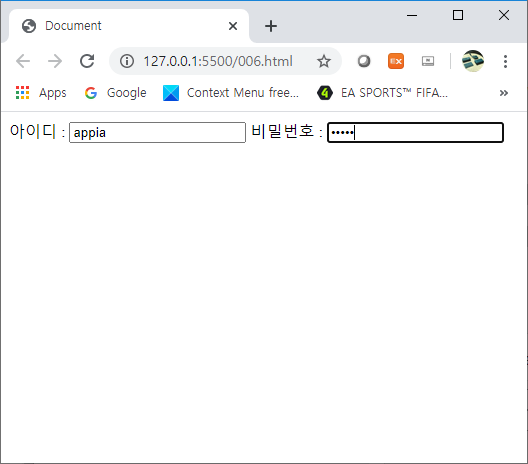Open the Google bookmark
Screen dimensions: 528x464
(116, 93)
